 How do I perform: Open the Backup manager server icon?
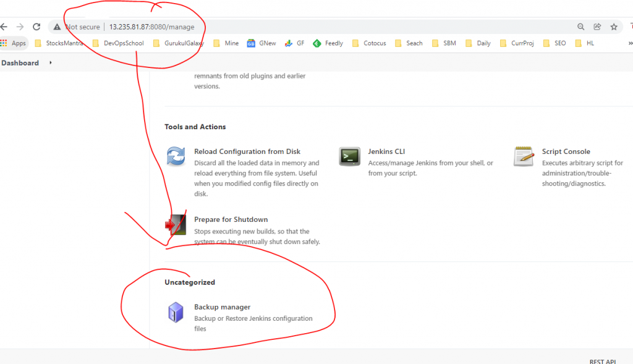[x=176, y=312]
